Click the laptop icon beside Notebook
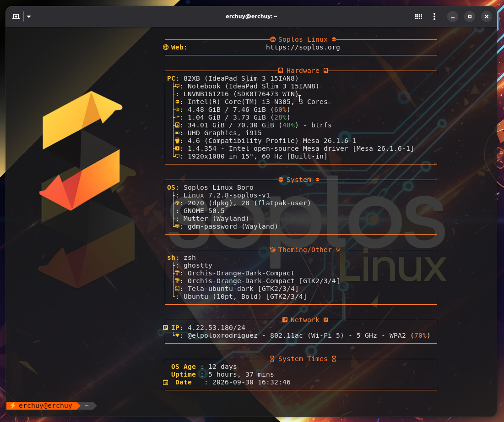The height and width of the screenshot is (422, 504). (x=177, y=86)
